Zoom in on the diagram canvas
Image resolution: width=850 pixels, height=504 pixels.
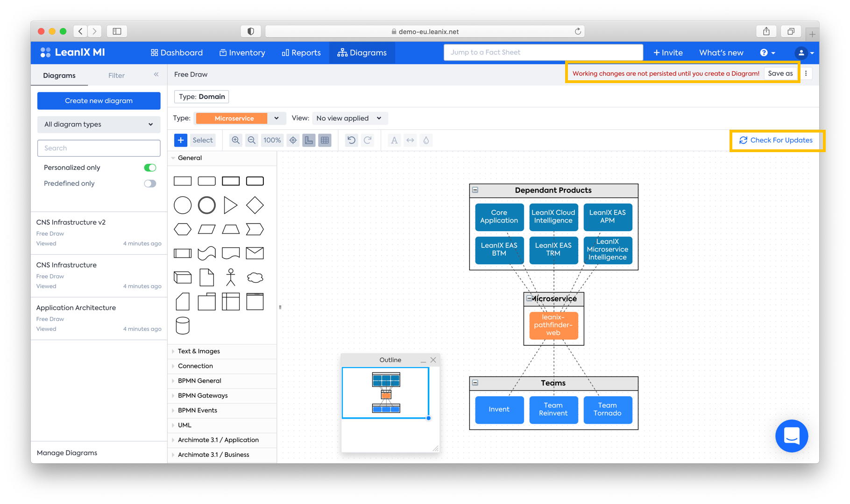(x=236, y=140)
